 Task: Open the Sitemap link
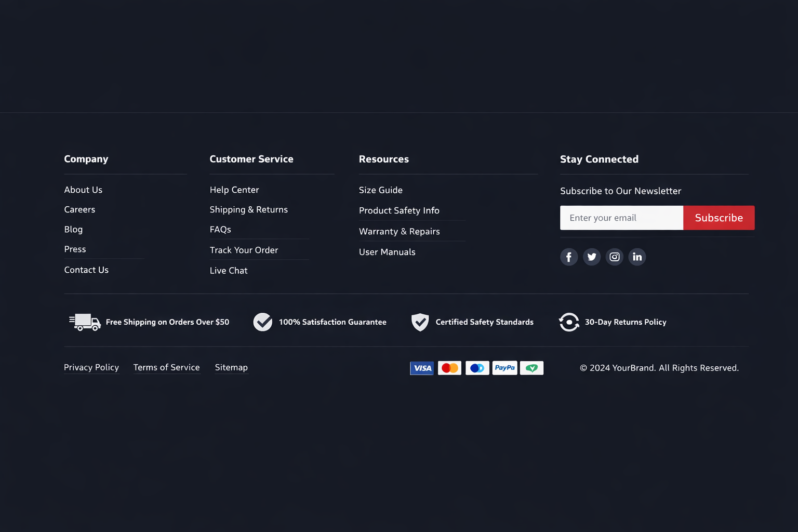point(231,367)
